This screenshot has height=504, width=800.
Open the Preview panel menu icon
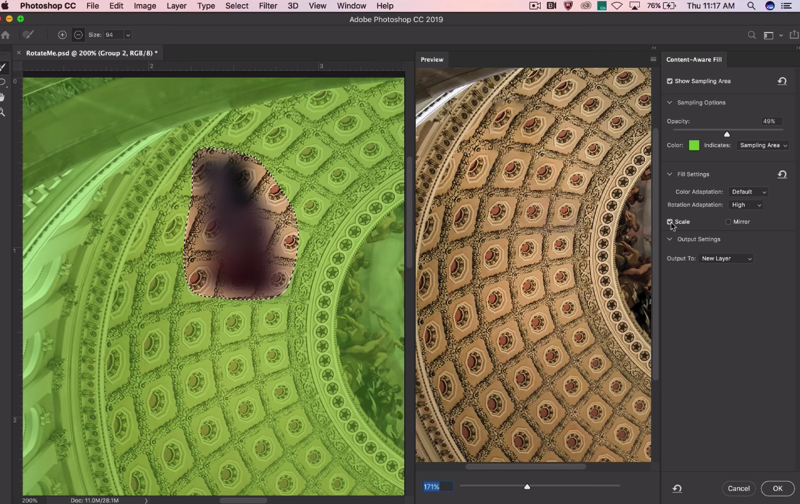(x=653, y=59)
